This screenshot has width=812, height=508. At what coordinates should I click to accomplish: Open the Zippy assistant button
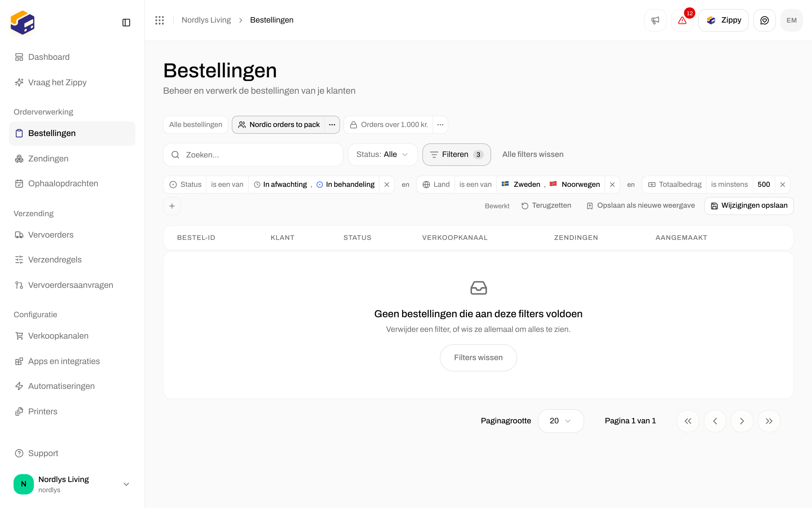click(x=723, y=20)
